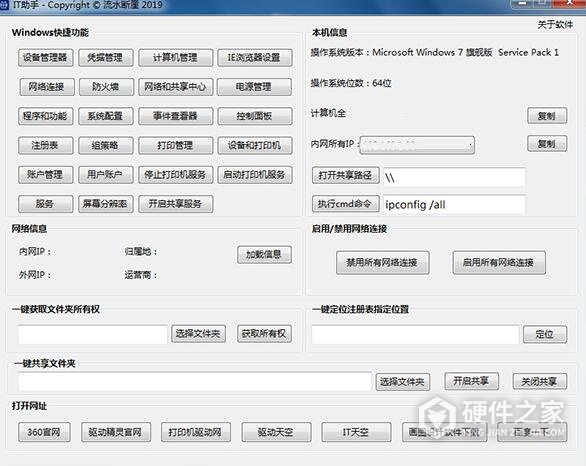Open 关于软件 menu item
The height and width of the screenshot is (466, 586).
click(555, 25)
